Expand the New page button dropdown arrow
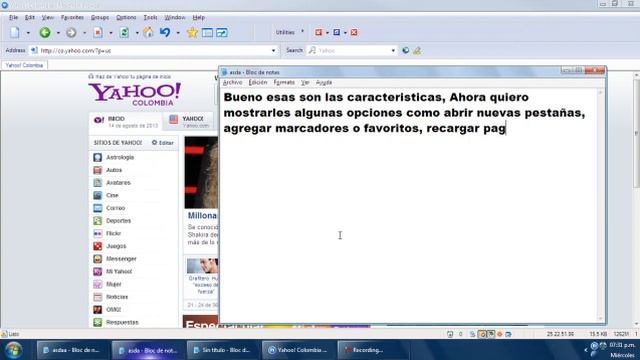640x360 pixels. 28,33
